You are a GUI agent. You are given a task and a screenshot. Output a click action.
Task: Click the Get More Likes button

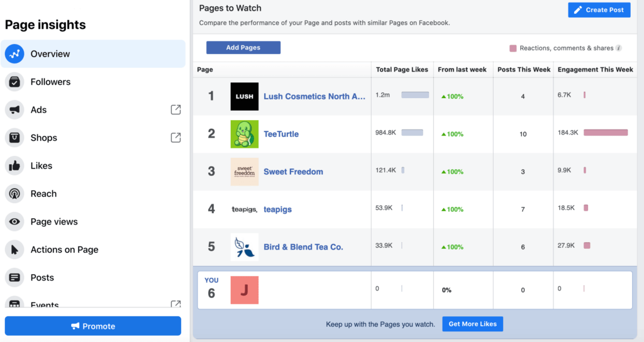pyautogui.click(x=472, y=324)
